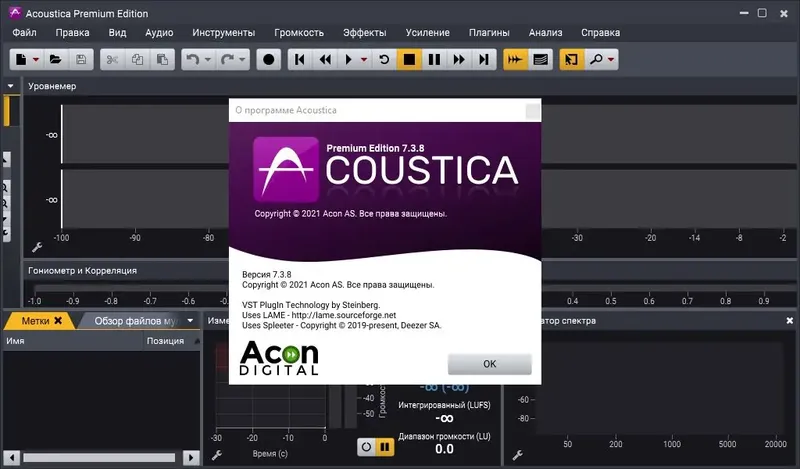
Task: Click the left scroll arrow in Метки panel
Action: click(x=11, y=457)
